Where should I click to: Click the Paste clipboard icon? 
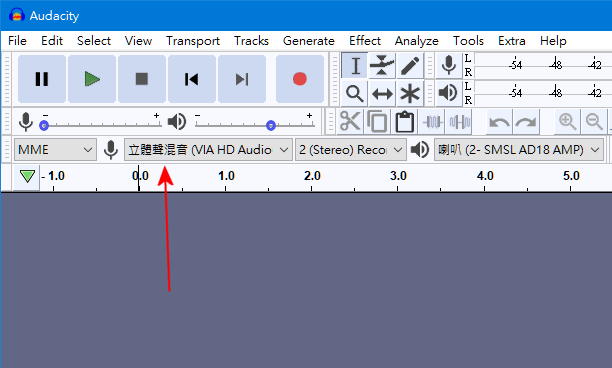[405, 122]
